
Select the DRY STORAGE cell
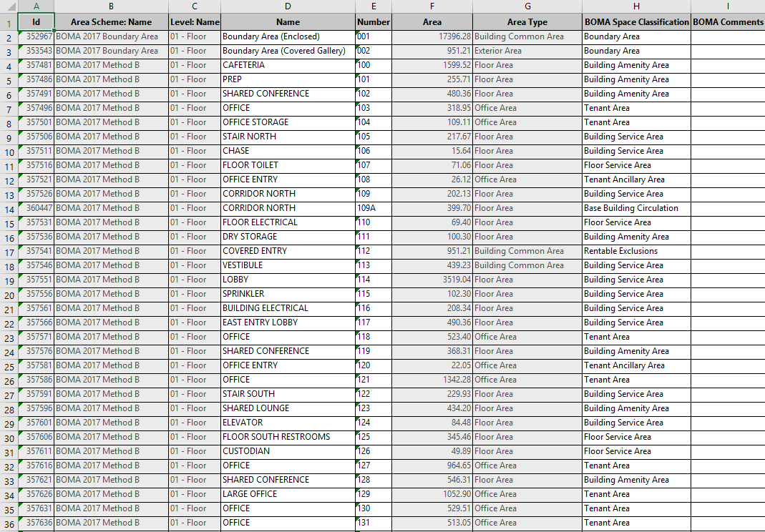(288, 237)
